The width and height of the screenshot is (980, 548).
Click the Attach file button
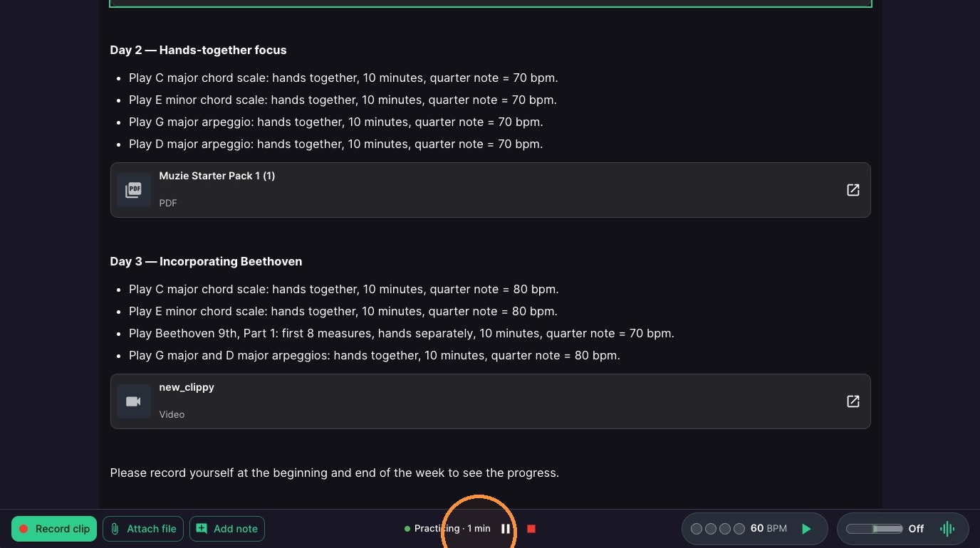(x=143, y=529)
